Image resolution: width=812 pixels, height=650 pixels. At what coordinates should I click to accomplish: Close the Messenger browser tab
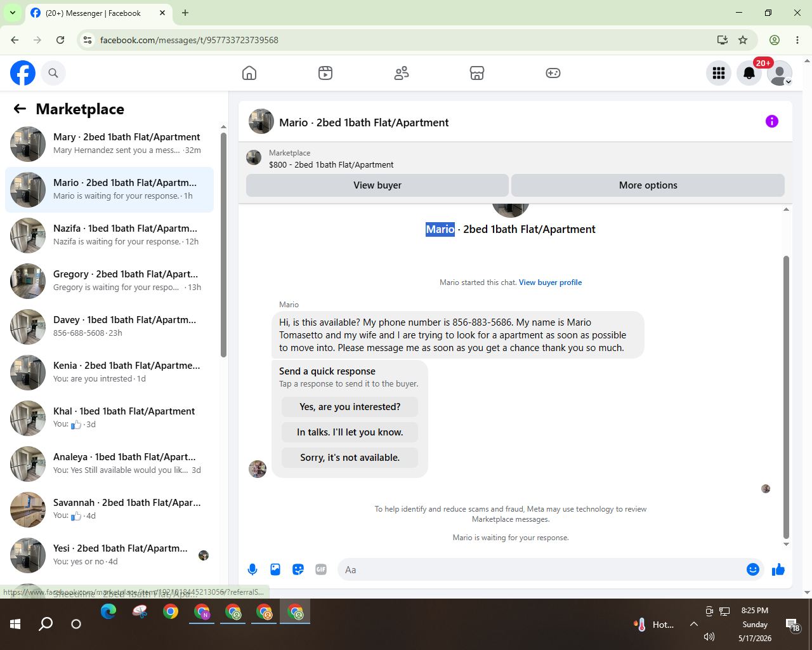(162, 13)
